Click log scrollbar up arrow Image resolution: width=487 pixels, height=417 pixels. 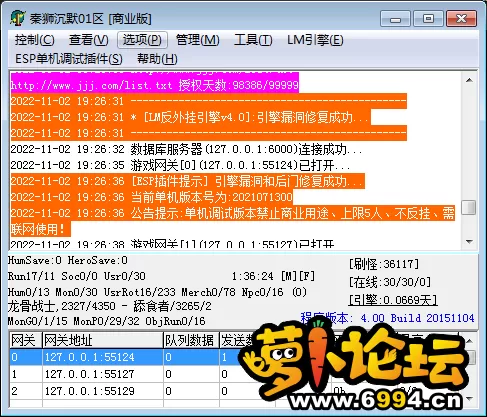coord(469,80)
